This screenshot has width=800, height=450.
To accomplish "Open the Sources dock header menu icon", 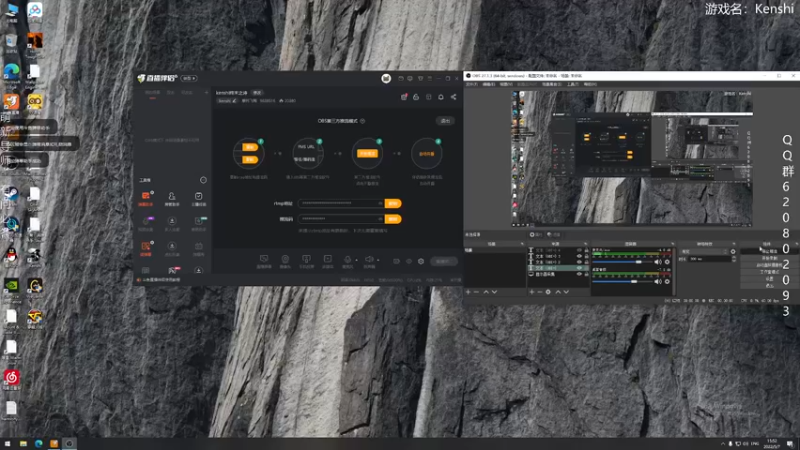I will pos(586,244).
